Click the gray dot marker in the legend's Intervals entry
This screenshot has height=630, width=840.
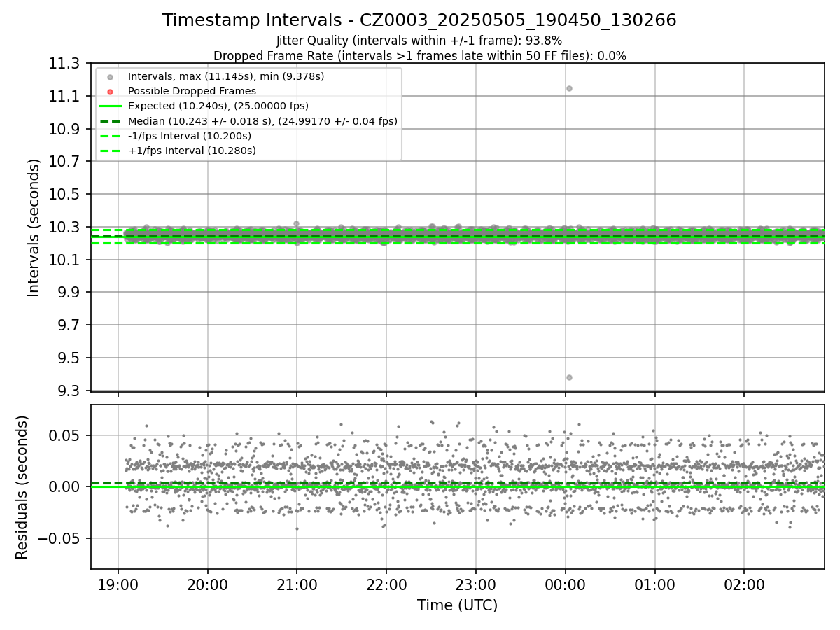point(111,77)
